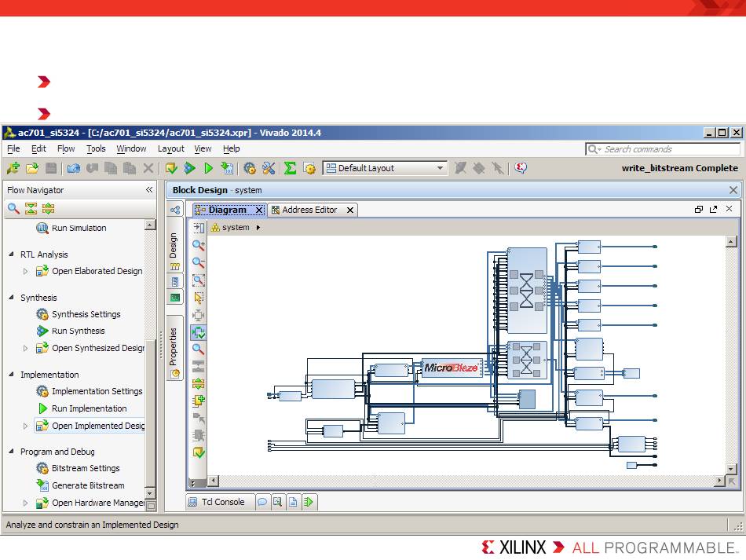Zoom in on the block diagram
746x560 pixels.
pos(199,246)
